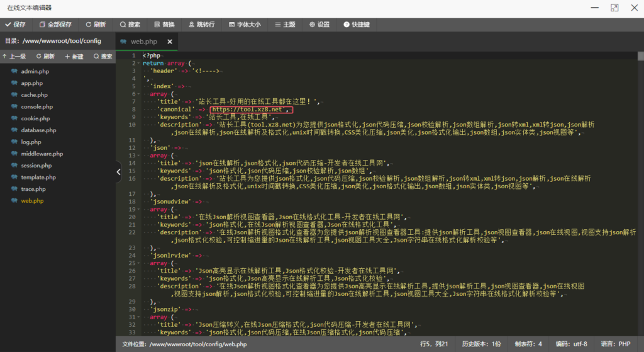
Task: Show the 快捷键 shortcuts help
Action: pos(357,25)
